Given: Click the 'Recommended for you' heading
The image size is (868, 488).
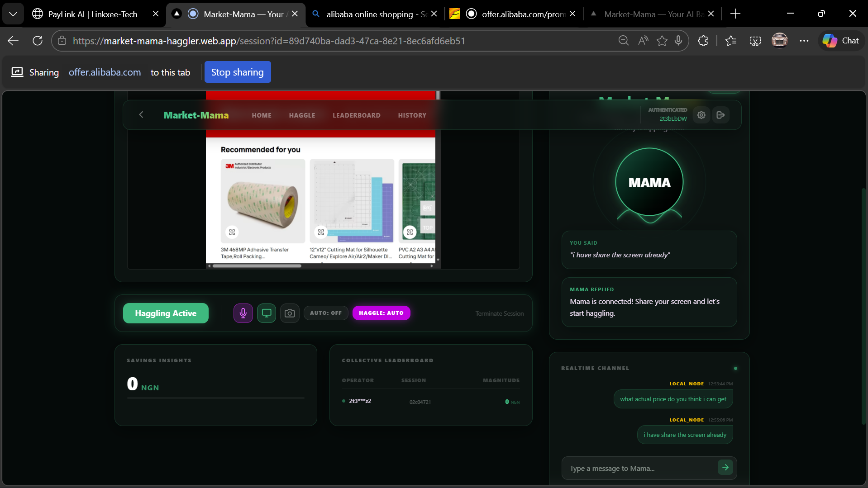Looking at the screenshot, I should coord(261,150).
